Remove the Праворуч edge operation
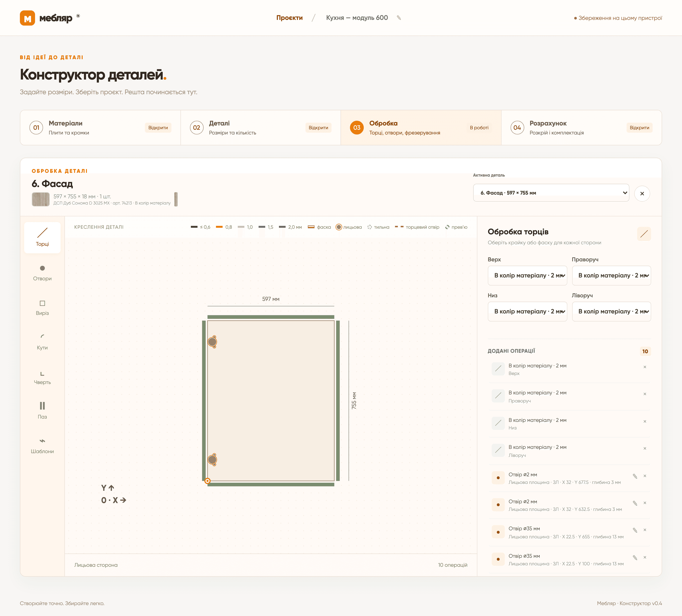This screenshot has height=616, width=682. [x=645, y=394]
